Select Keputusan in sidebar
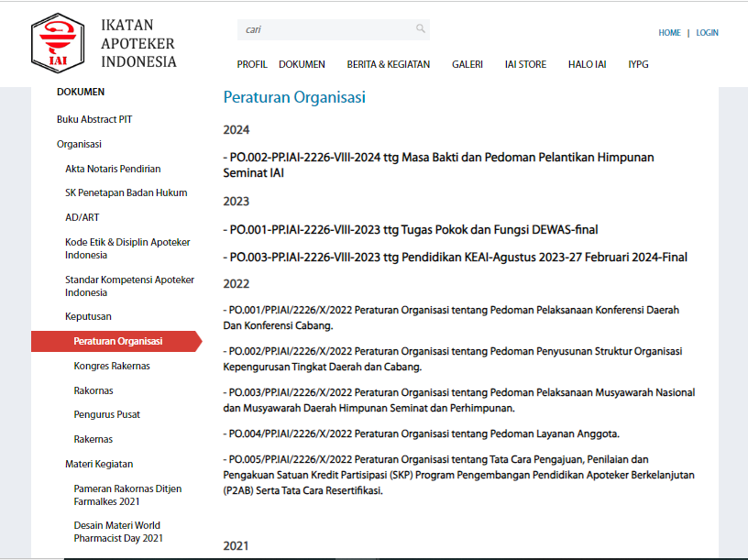748x560 pixels. [88, 316]
